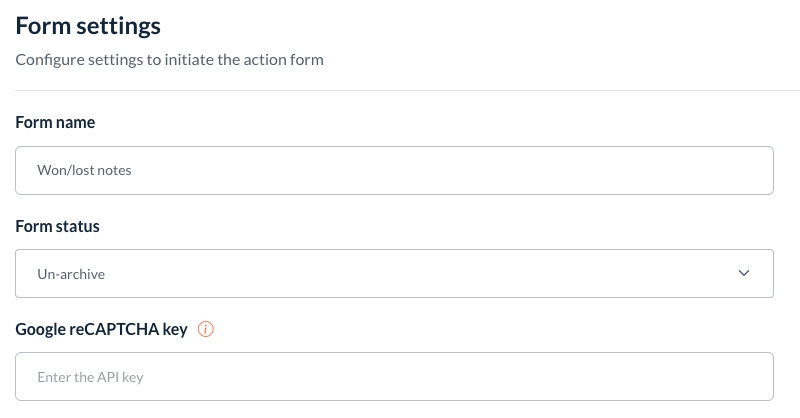Click the Form status chevron arrow
800x418 pixels.
click(743, 273)
